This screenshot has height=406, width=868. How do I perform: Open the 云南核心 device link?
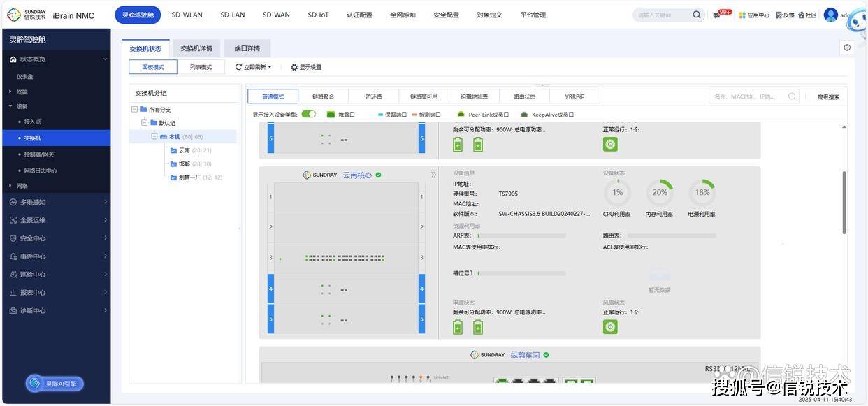357,175
